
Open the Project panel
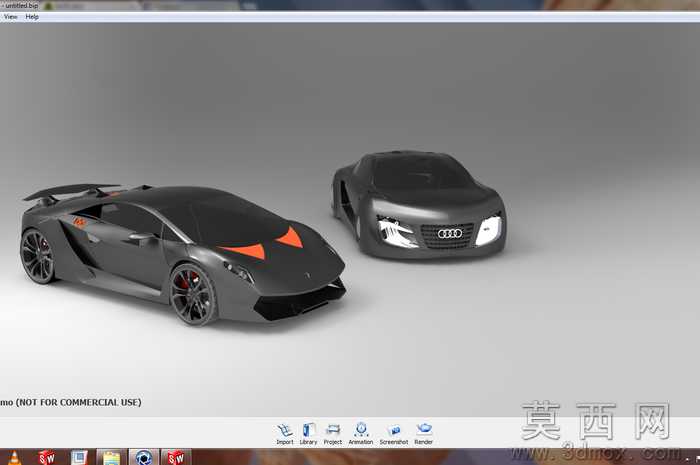click(x=333, y=434)
